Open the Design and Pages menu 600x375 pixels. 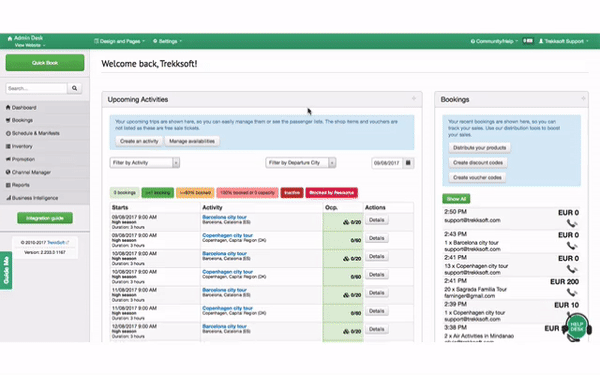[x=119, y=41]
